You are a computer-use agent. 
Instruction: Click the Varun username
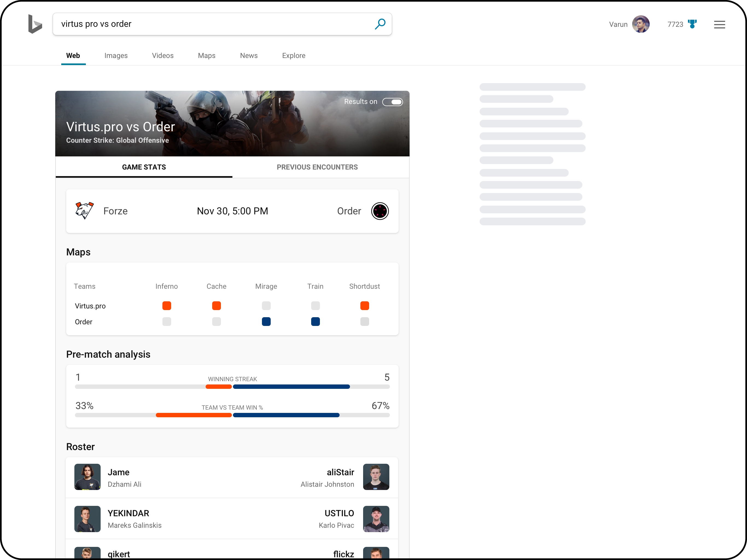(x=618, y=24)
